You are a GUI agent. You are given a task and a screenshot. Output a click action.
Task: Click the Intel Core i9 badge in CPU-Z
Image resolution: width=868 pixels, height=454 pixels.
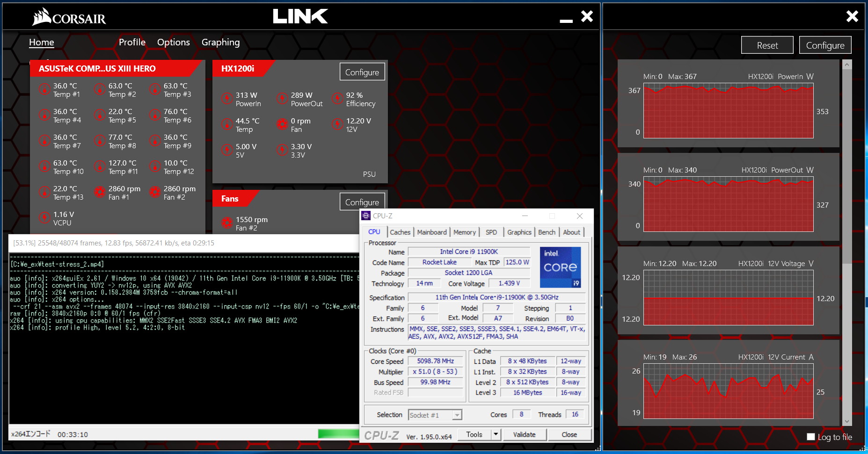pos(561,267)
